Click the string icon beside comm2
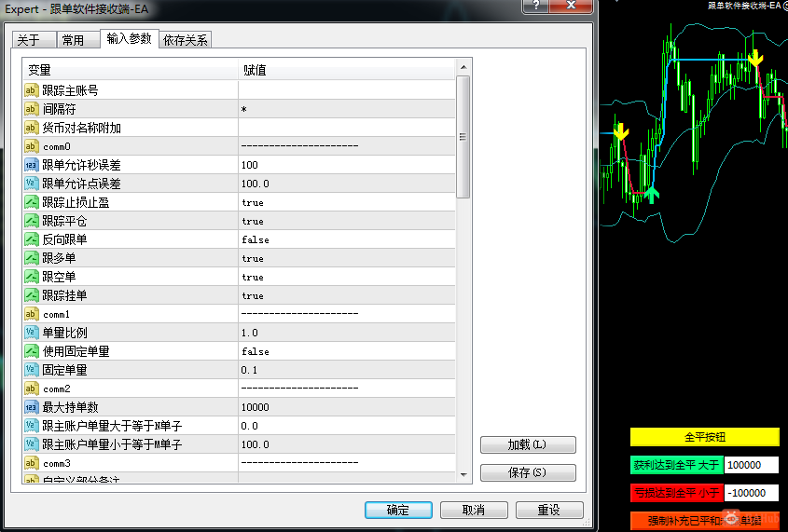The width and height of the screenshot is (788, 532). (32, 389)
